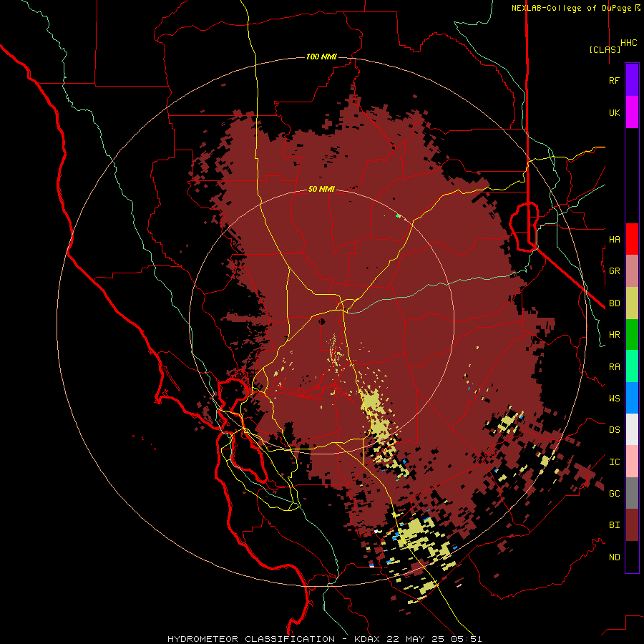644x644 pixels.
Task: Click the BI dark red legend swatch
Action: [632, 525]
